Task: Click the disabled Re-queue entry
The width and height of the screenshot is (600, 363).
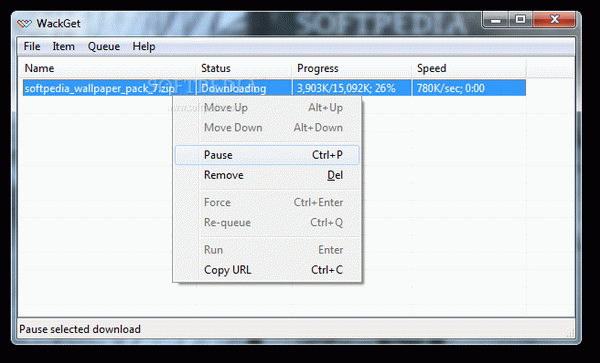Action: pos(267,223)
